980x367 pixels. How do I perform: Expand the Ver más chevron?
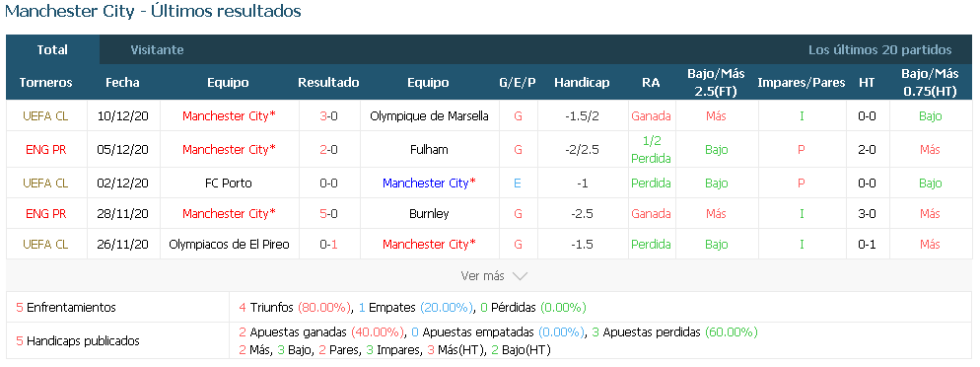point(520,275)
